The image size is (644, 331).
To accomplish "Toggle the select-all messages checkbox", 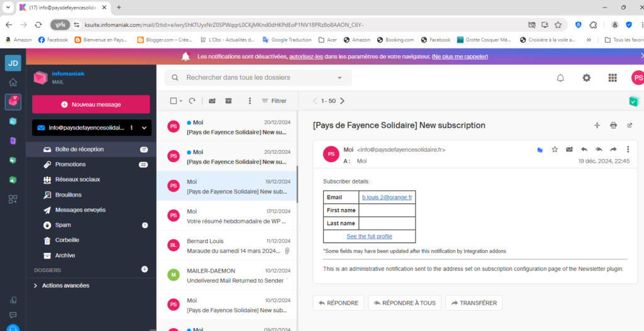I will pyautogui.click(x=174, y=100).
